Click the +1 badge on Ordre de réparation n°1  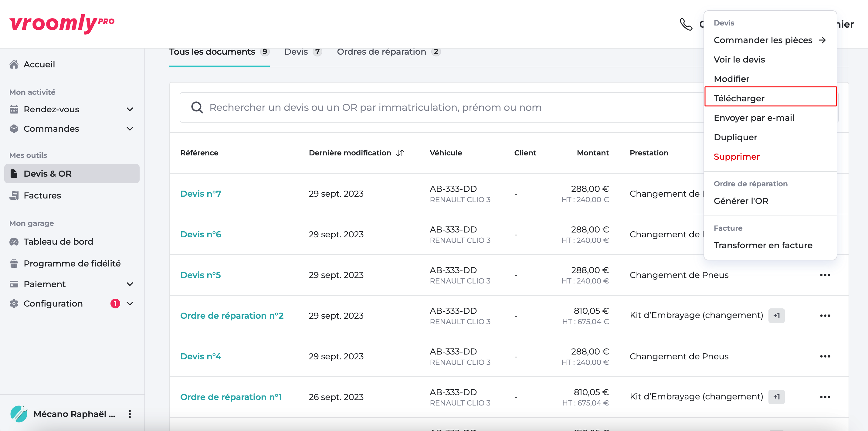776,397
